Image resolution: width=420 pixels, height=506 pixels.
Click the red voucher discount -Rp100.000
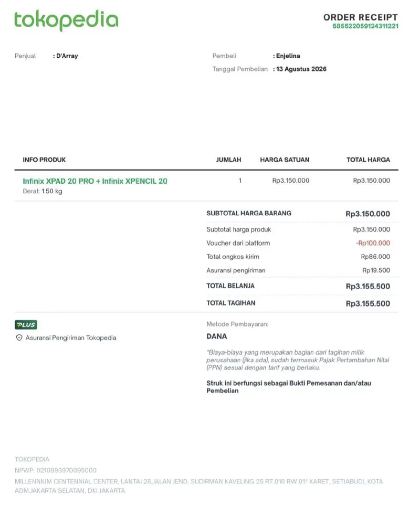click(373, 243)
